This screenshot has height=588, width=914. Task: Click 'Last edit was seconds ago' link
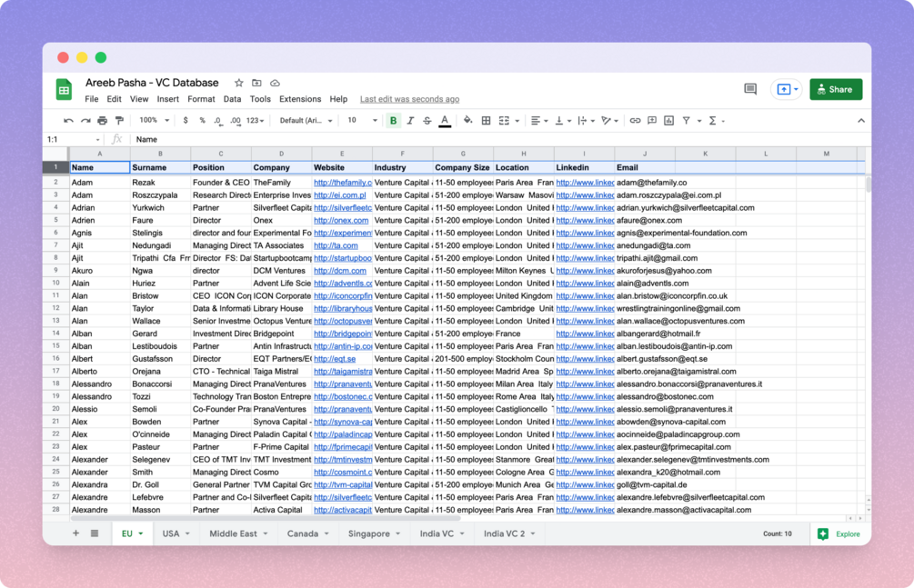point(410,99)
